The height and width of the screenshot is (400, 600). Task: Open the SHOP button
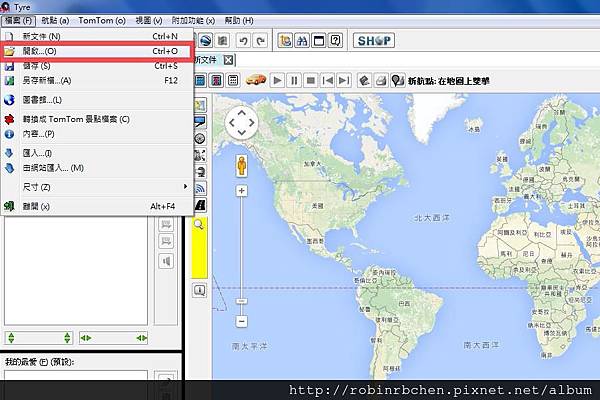click(374, 40)
